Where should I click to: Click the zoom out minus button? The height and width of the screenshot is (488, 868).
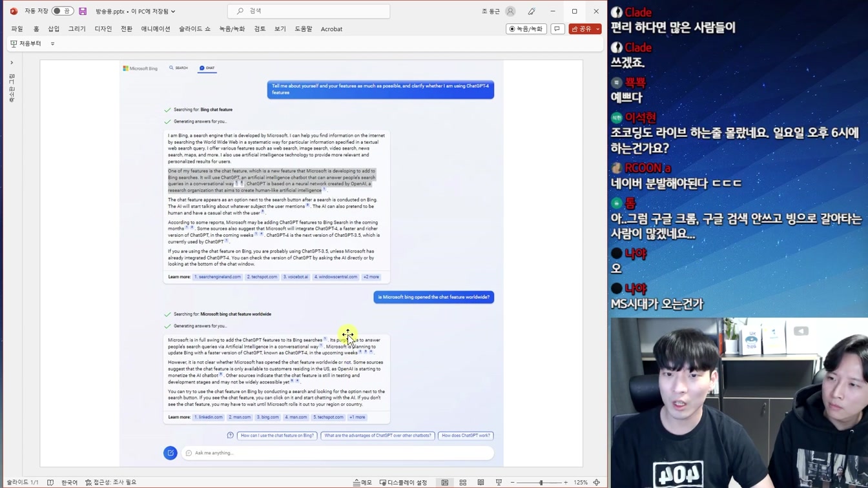point(513,482)
